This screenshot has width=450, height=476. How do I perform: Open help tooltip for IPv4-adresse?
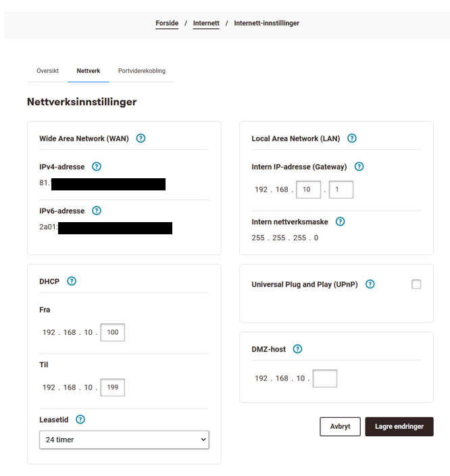tap(97, 166)
